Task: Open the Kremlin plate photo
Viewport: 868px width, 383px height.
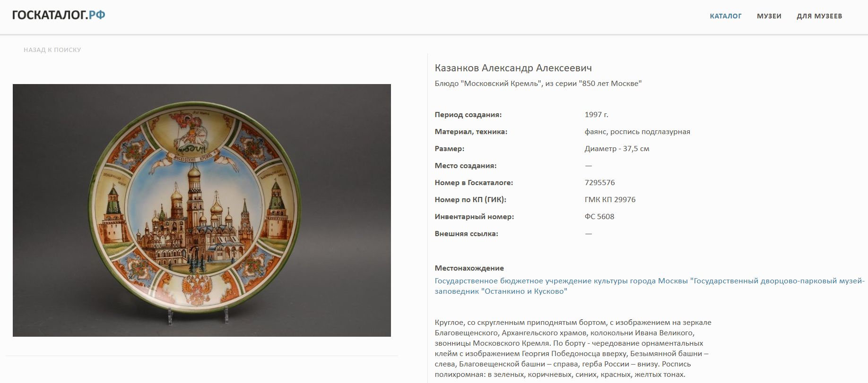Action: [201, 210]
